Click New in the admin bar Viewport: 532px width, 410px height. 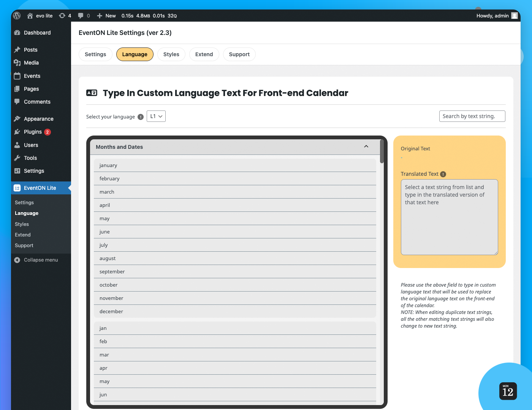[106, 16]
